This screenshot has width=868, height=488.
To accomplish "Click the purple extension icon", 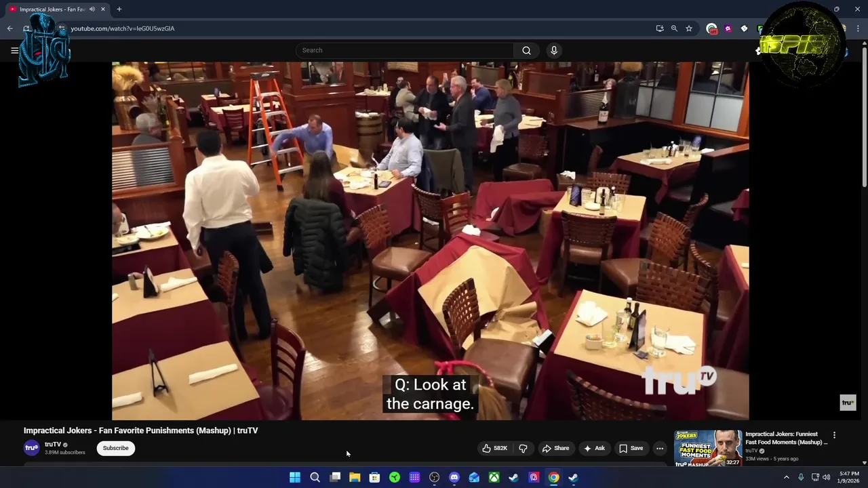I will 728,28.
